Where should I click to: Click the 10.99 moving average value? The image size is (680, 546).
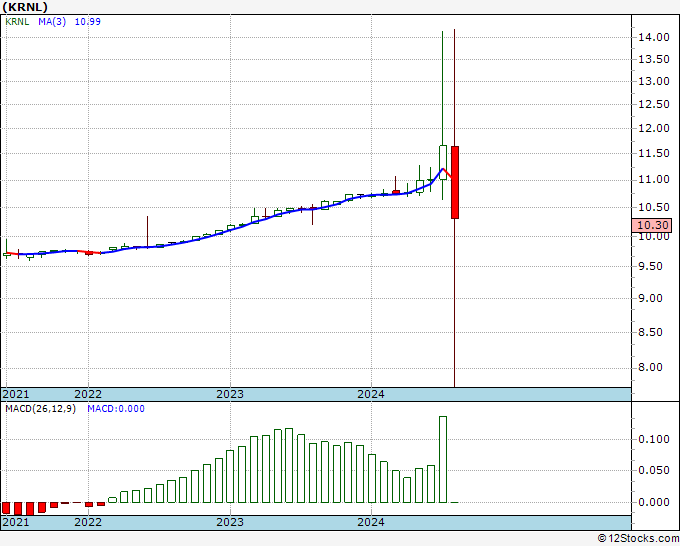pyautogui.click(x=88, y=22)
